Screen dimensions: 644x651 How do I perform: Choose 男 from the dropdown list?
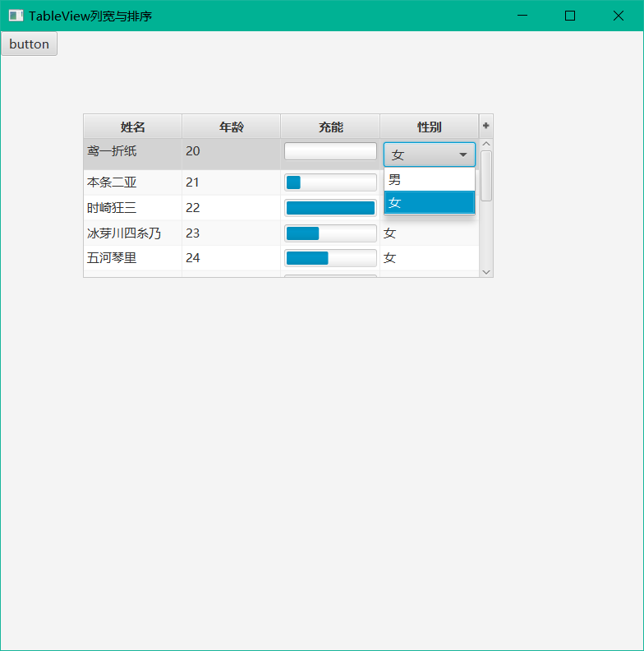pos(430,179)
